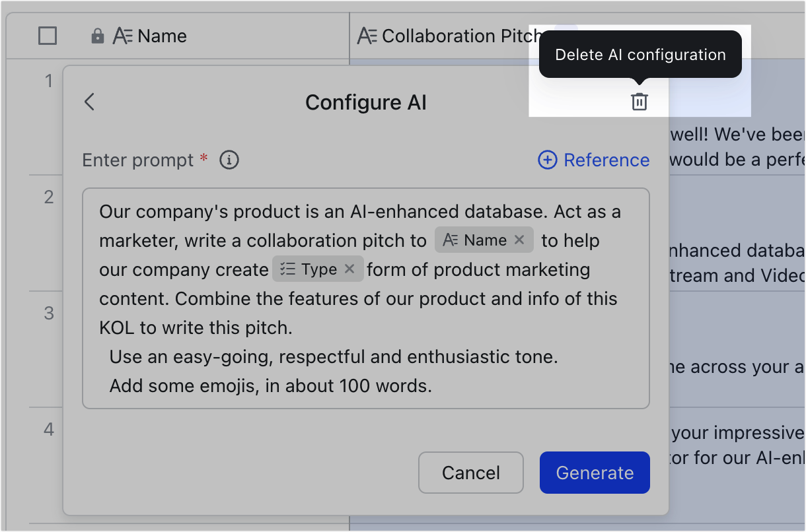Image resolution: width=806 pixels, height=532 pixels.
Task: Remove the Name reference with its × icon
Action: [519, 240]
